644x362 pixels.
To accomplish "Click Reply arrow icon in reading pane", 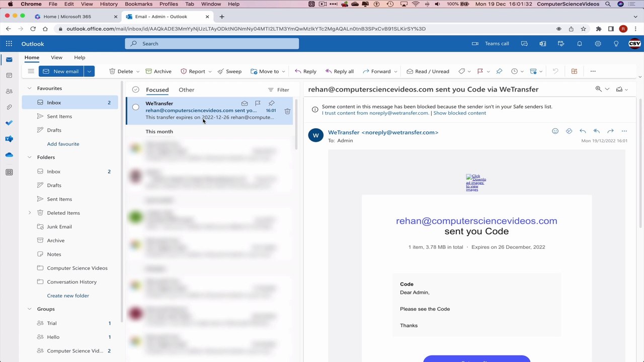I will point(583,131).
